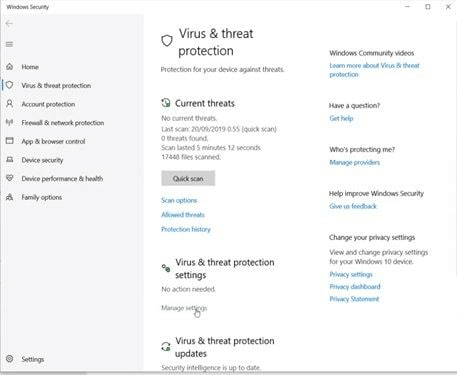Screen dimensions: 457x375
Task: Open Manage providers link
Action: 355,162
